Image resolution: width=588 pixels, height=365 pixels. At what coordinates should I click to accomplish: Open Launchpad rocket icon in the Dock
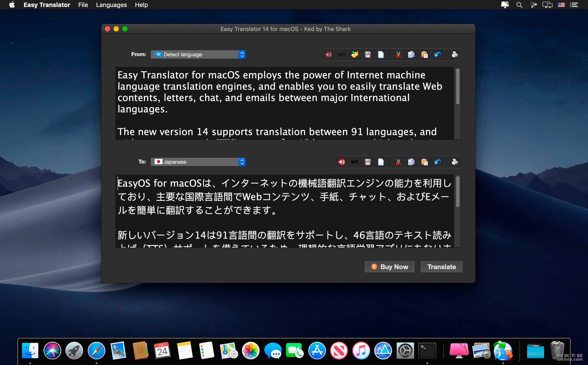[x=74, y=351]
